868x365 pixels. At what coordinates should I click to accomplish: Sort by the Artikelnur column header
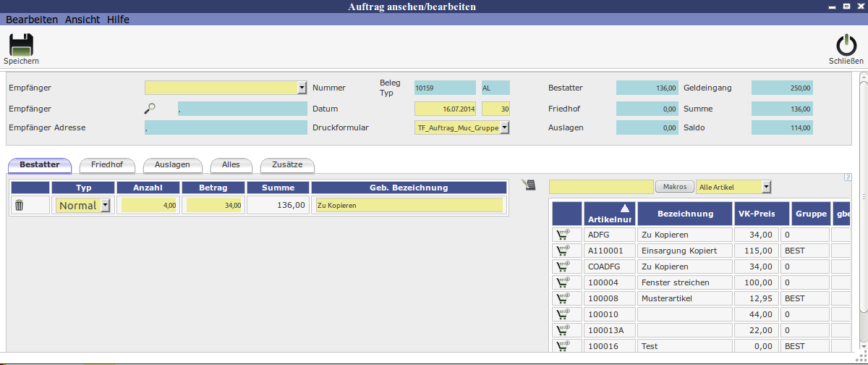pyautogui.click(x=610, y=214)
